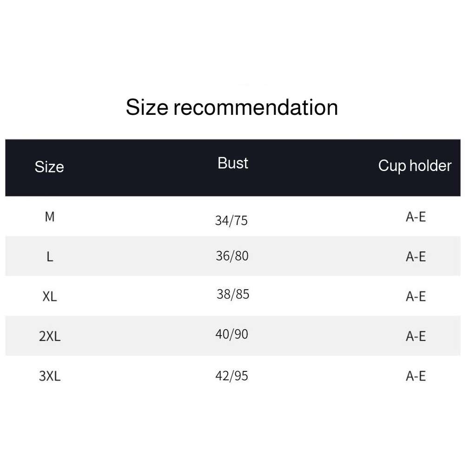Select the 36/80 bust value

click(x=232, y=256)
